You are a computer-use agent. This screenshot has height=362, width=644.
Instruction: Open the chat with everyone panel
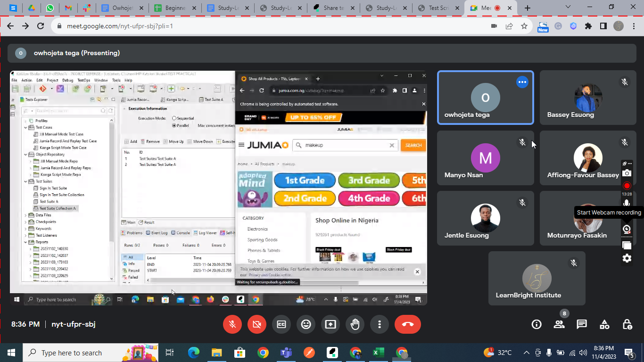[x=582, y=324]
